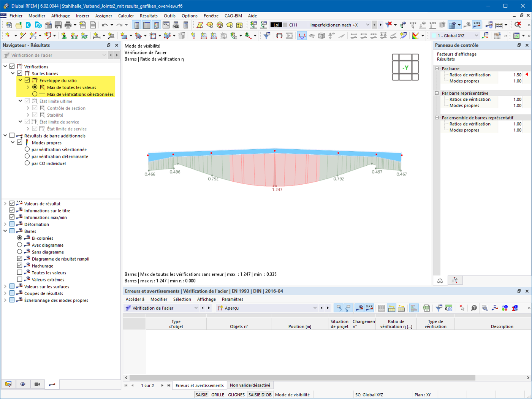Click the color scale display icon

416,36
